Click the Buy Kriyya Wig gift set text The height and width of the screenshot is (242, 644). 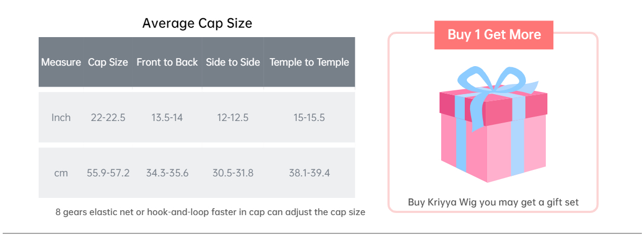click(493, 202)
